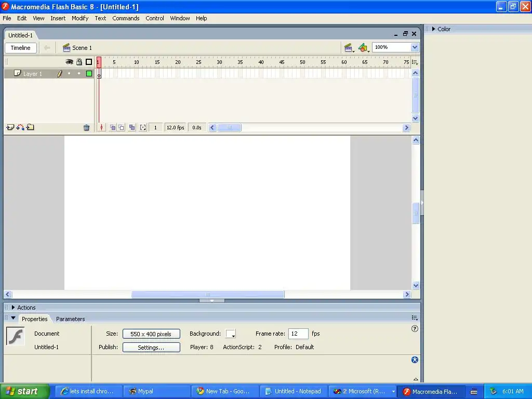Delete layer with trash icon
532x399 pixels.
point(87,128)
